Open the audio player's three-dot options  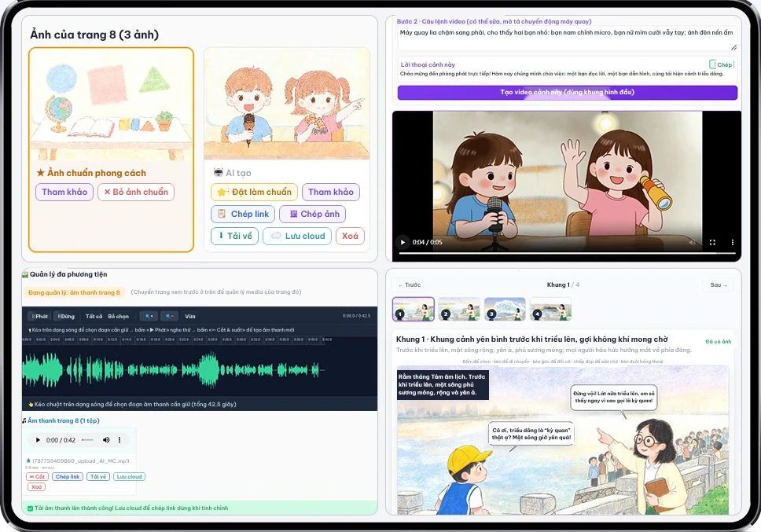tap(119, 440)
